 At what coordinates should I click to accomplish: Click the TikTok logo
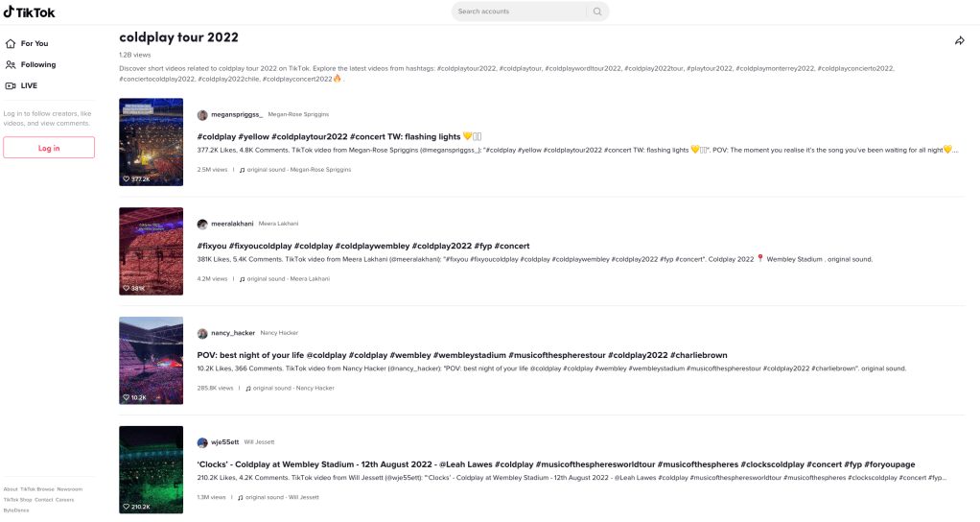point(29,12)
